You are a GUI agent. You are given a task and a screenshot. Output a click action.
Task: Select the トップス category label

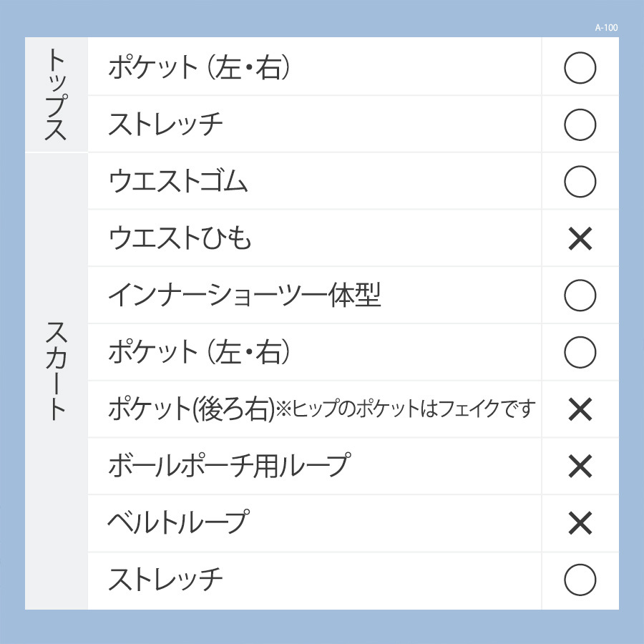tap(57, 95)
